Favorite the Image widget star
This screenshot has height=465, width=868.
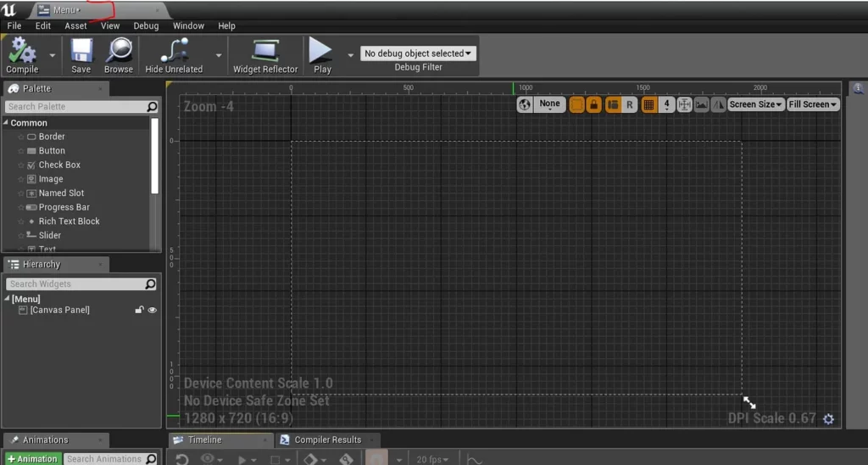pos(20,179)
